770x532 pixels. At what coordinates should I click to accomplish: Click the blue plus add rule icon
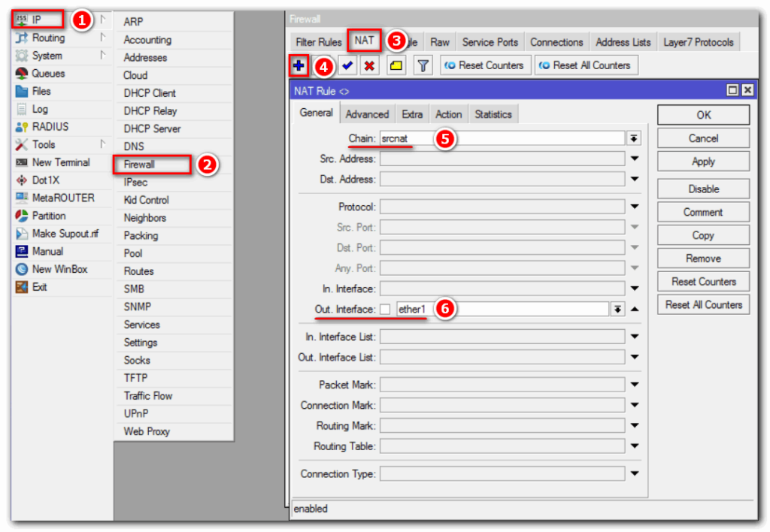click(x=299, y=66)
